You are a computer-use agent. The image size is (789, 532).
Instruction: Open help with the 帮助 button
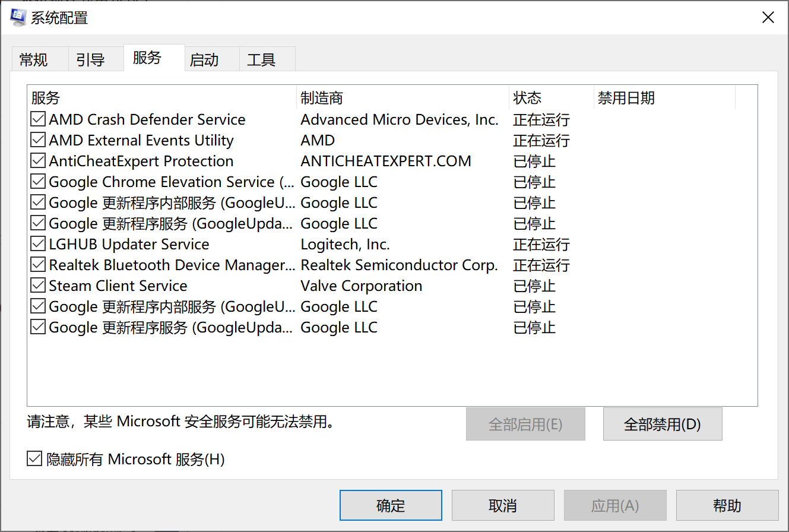727,505
